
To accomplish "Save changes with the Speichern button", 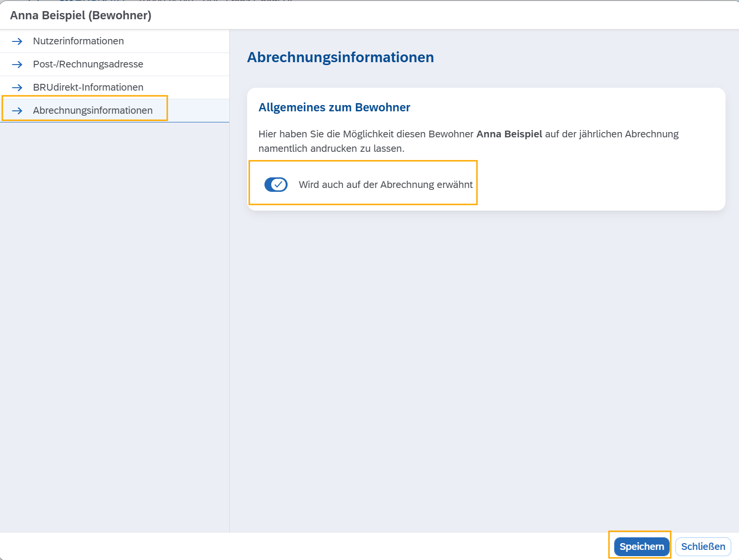I will (642, 547).
